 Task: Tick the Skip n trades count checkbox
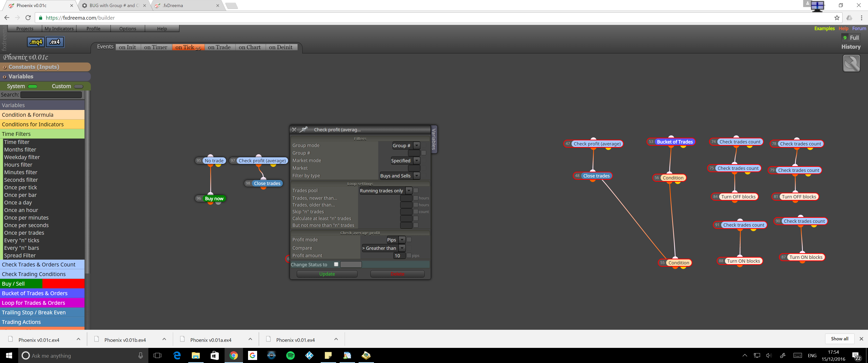point(416,211)
